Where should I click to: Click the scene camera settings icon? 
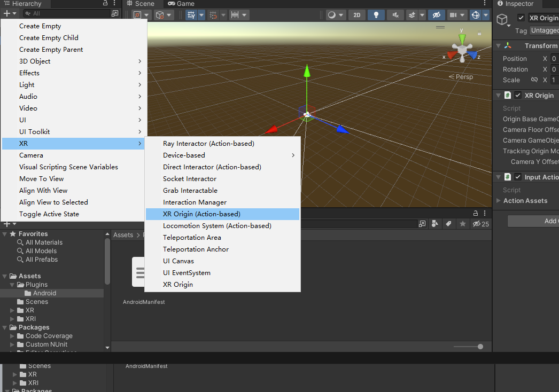[x=453, y=15]
